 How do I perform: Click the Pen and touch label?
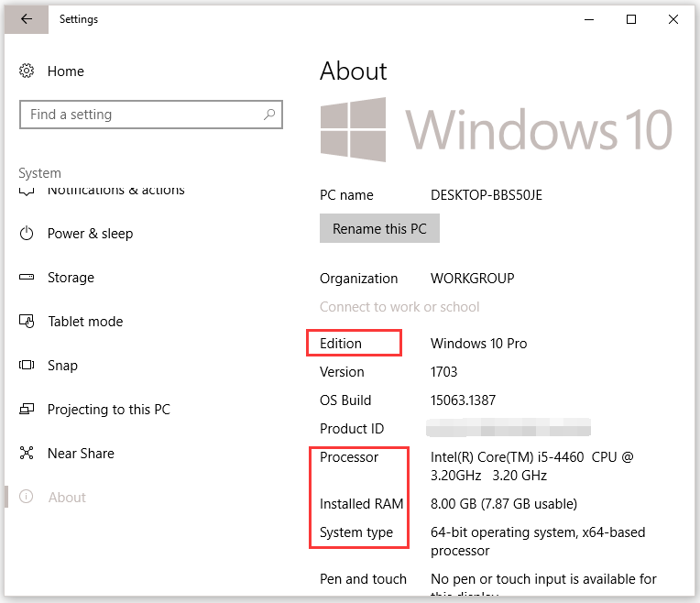(x=363, y=579)
